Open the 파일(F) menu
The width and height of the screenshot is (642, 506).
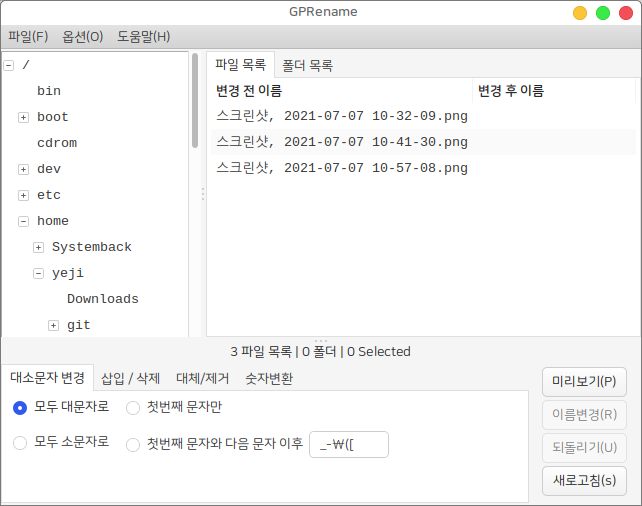pos(28,37)
